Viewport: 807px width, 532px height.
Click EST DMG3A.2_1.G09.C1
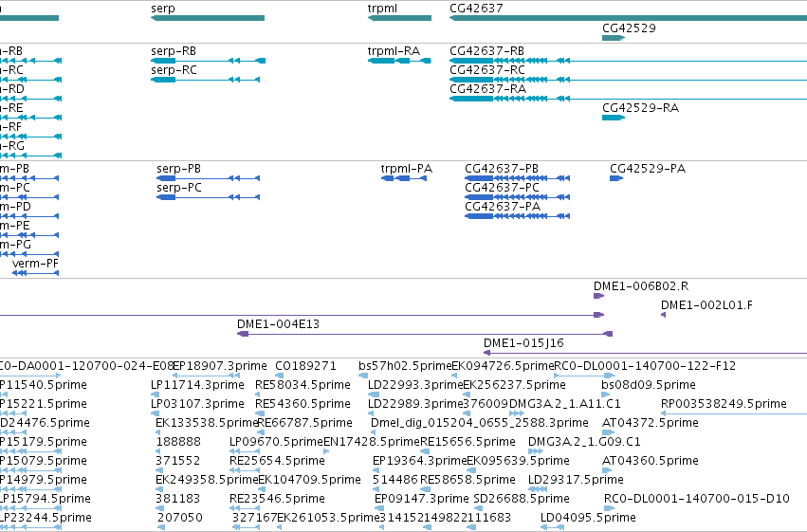pyautogui.click(x=537, y=451)
